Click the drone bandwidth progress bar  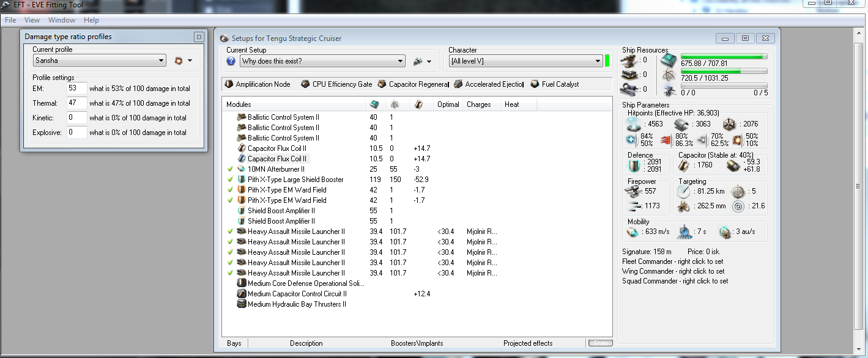(724, 86)
